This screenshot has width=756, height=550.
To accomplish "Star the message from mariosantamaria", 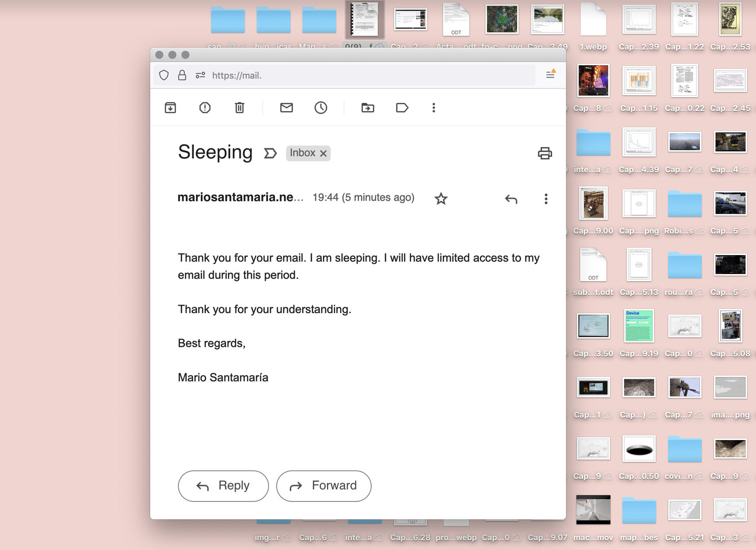I will (441, 199).
